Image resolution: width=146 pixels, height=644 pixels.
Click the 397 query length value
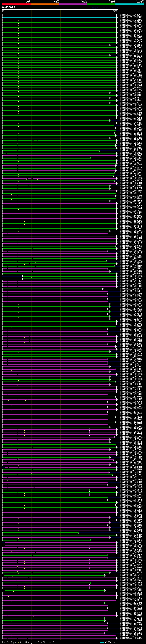115,11
